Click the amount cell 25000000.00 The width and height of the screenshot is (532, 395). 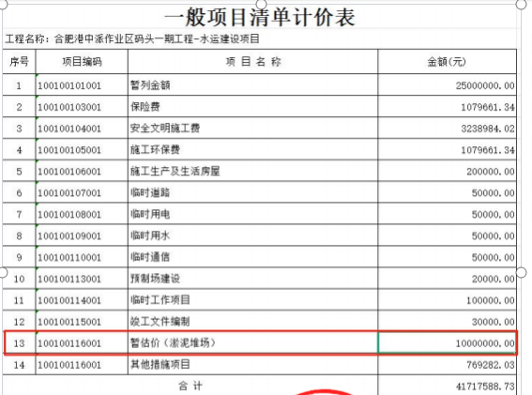(x=447, y=84)
